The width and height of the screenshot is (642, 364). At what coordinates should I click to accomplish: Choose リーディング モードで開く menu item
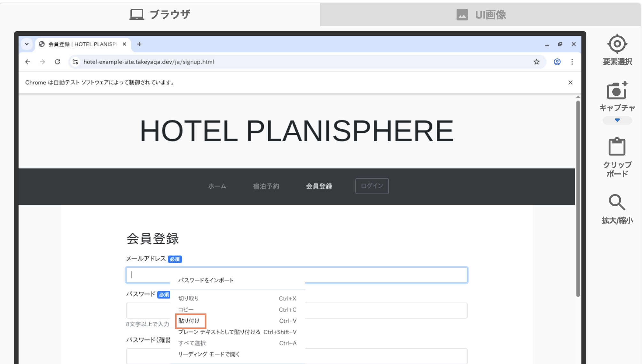pyautogui.click(x=238, y=354)
